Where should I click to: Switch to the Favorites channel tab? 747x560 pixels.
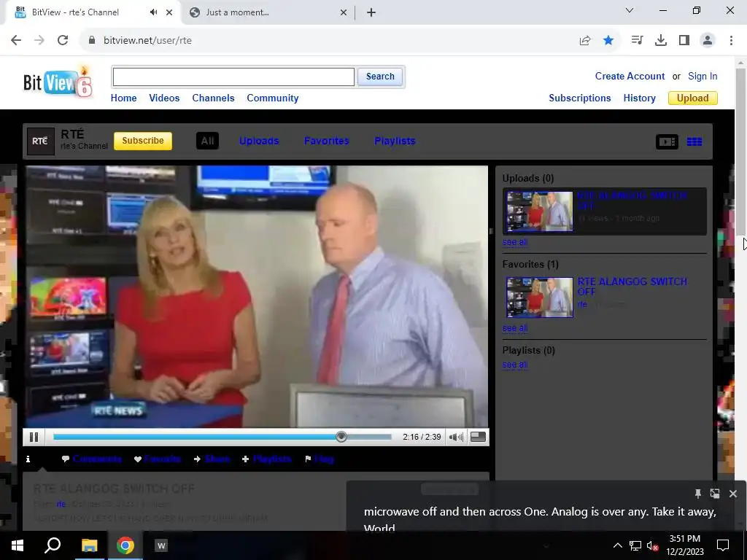point(326,141)
